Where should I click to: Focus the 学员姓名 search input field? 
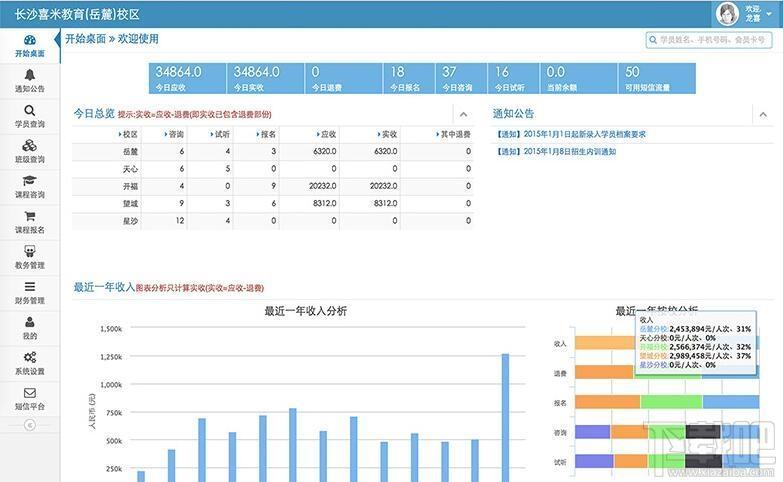[x=709, y=40]
